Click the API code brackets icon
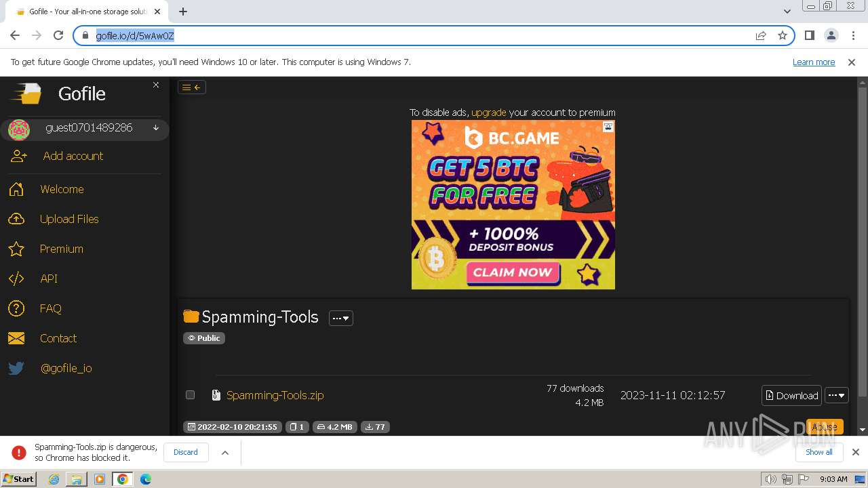The image size is (868, 488). tap(16, 279)
